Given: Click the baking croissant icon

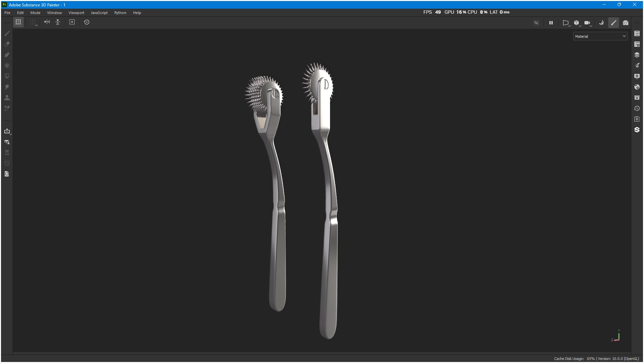Looking at the screenshot, I should [602, 23].
